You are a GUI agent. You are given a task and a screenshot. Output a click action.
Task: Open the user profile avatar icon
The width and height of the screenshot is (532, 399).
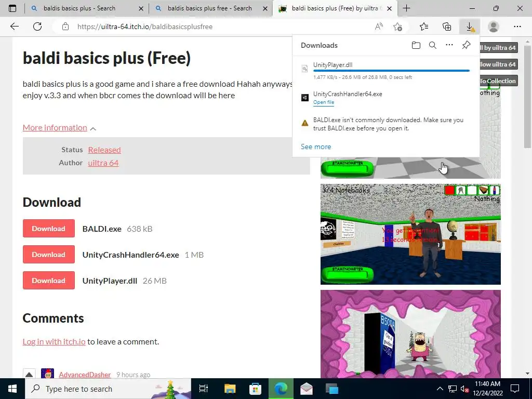click(494, 26)
